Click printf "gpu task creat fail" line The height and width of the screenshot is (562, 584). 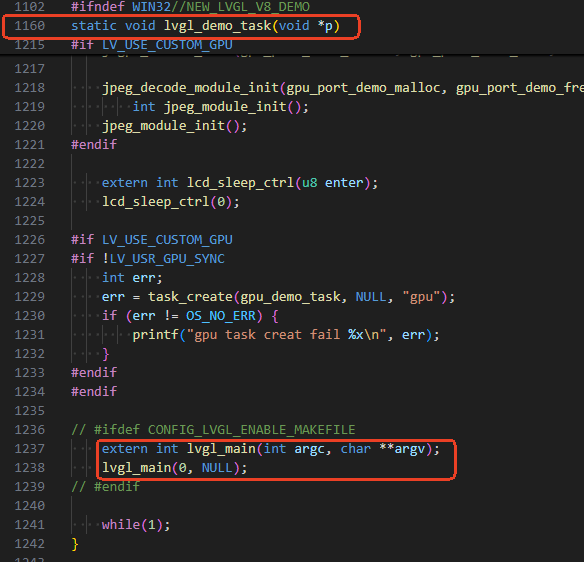point(286,335)
